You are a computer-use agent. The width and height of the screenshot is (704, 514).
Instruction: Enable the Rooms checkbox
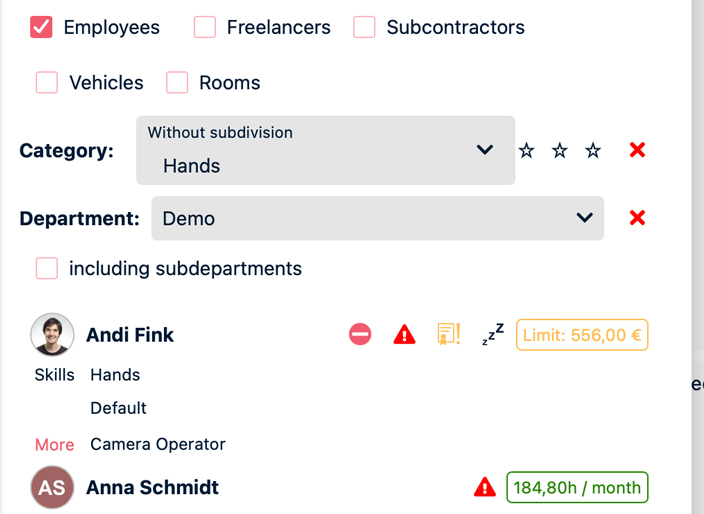pyautogui.click(x=177, y=83)
